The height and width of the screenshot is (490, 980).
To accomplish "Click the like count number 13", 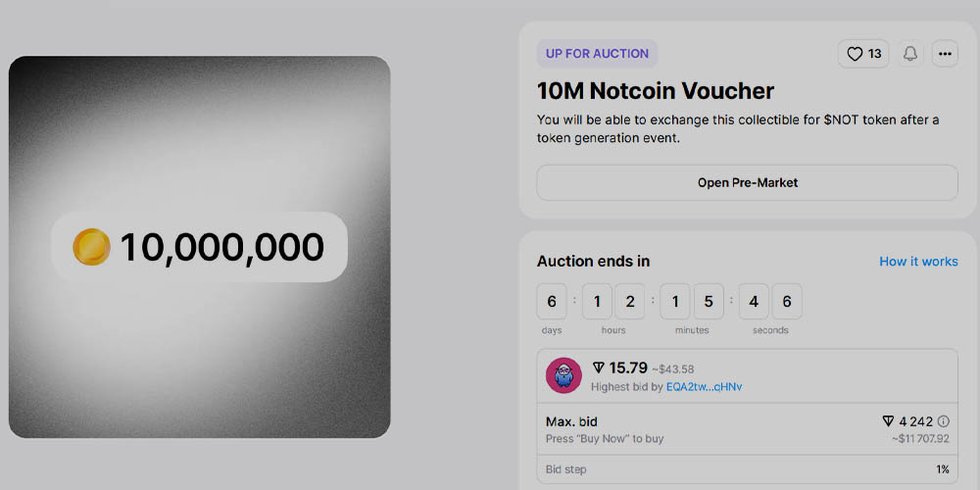I will [875, 54].
